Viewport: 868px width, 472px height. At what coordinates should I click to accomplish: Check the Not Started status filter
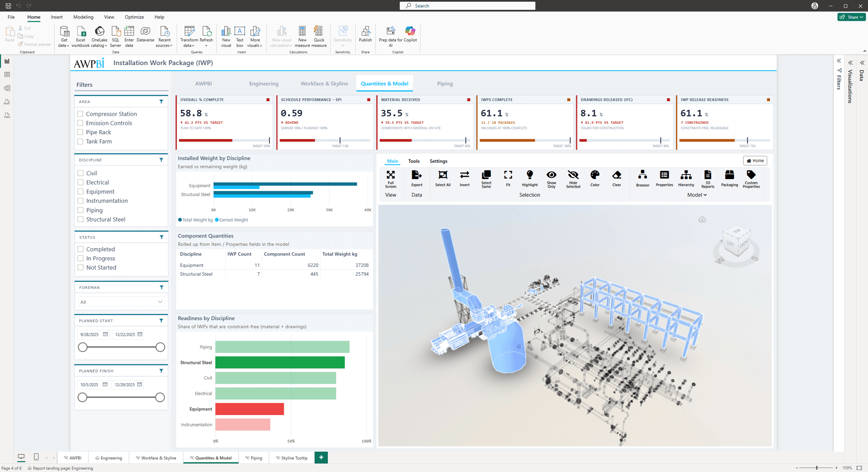click(x=80, y=268)
